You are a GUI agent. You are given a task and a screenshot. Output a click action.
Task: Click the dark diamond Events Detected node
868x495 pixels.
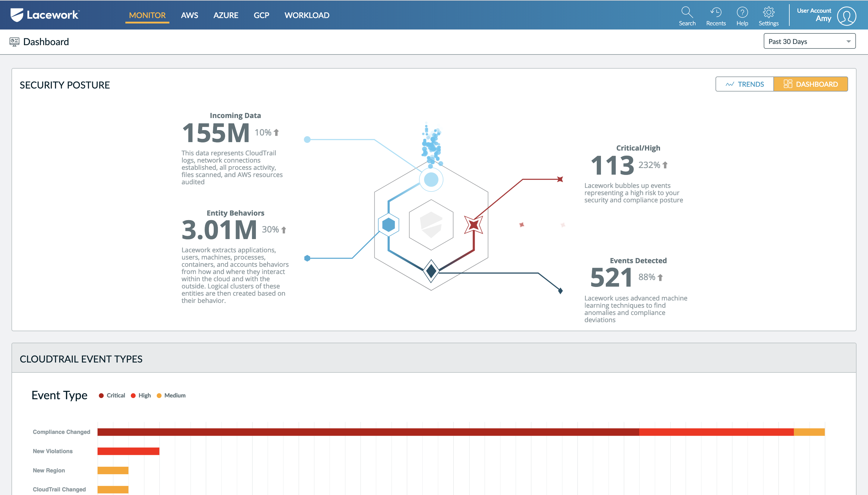(x=431, y=271)
